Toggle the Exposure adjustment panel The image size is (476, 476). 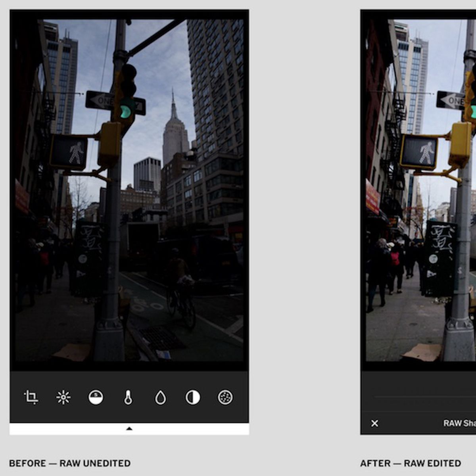(x=63, y=396)
